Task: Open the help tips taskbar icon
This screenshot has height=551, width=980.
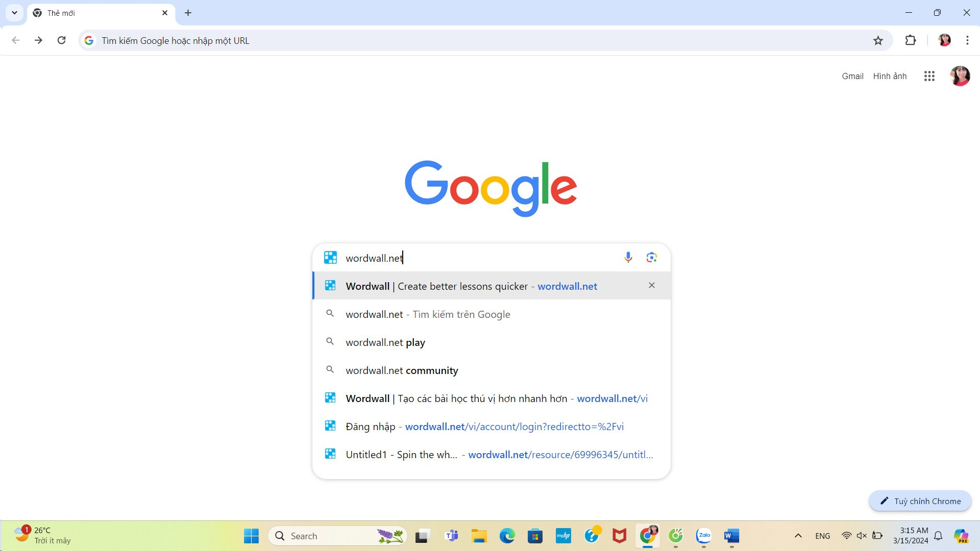Action: (x=592, y=535)
